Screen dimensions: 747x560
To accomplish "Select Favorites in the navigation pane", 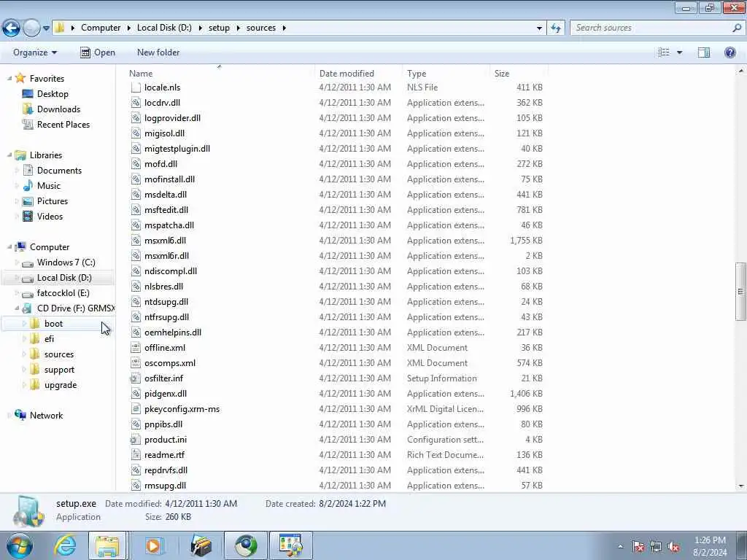I will click(x=47, y=79).
